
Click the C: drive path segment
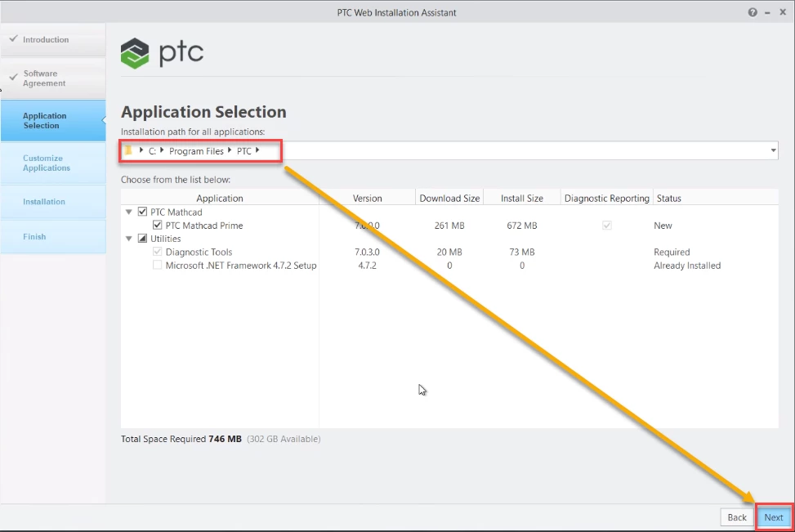[x=152, y=151]
